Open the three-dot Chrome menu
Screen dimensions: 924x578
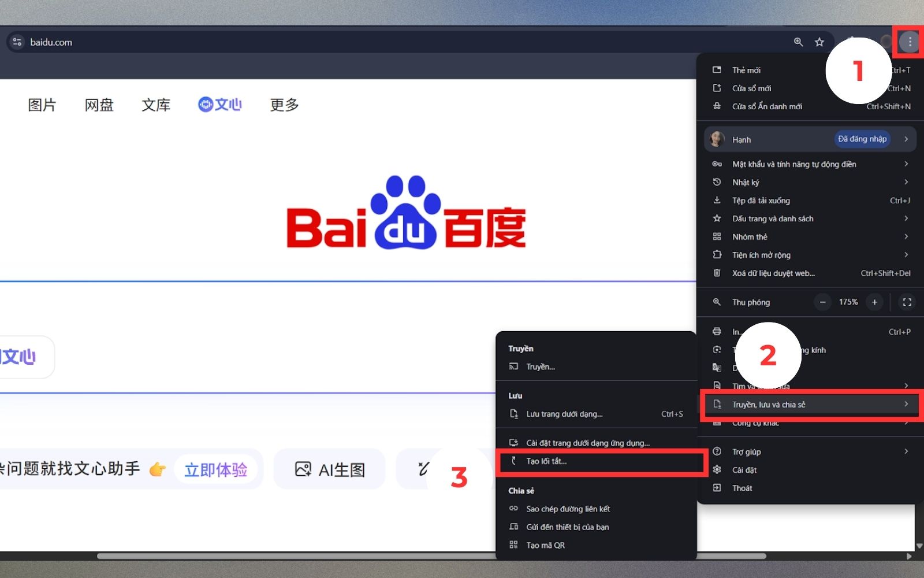[x=908, y=42]
